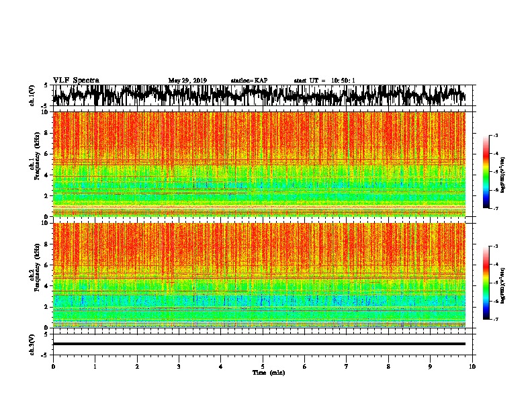Click the "-3" label on ch.1 color bar
This screenshot has width=532, height=411.
[x=495, y=136]
